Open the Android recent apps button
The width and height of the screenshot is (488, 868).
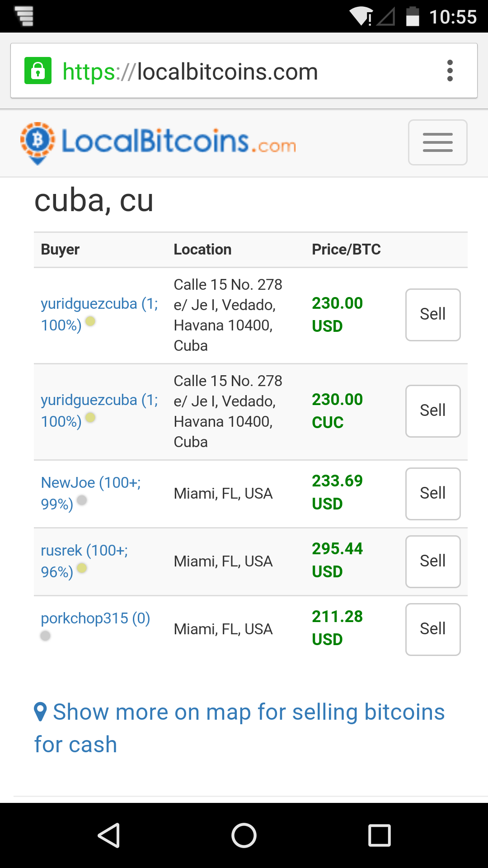click(x=379, y=835)
